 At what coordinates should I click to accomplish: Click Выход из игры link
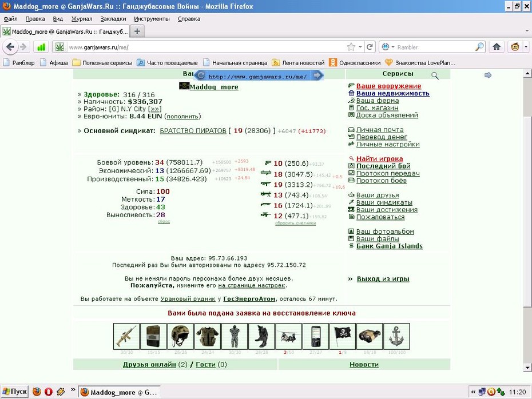click(383, 278)
